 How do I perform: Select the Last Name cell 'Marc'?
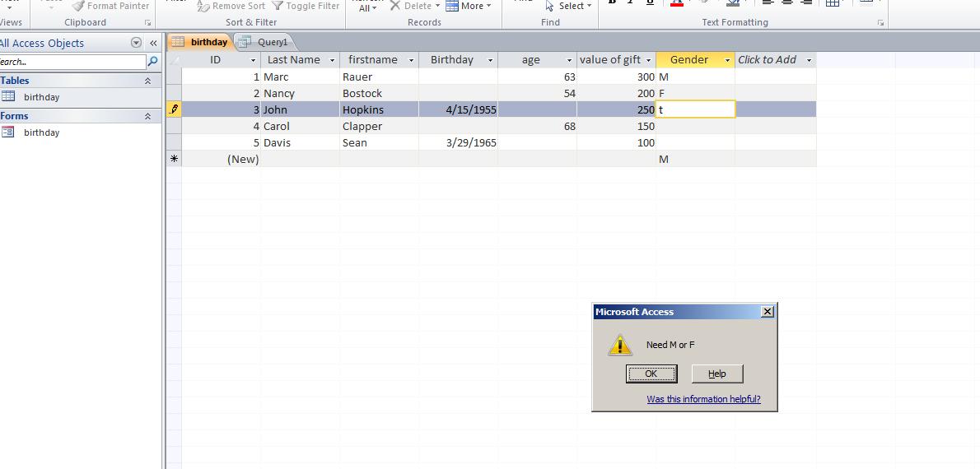[x=300, y=77]
